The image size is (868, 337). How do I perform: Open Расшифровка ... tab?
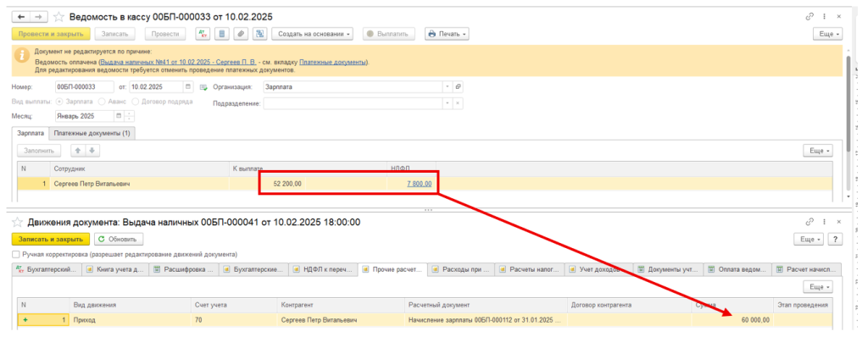184,269
